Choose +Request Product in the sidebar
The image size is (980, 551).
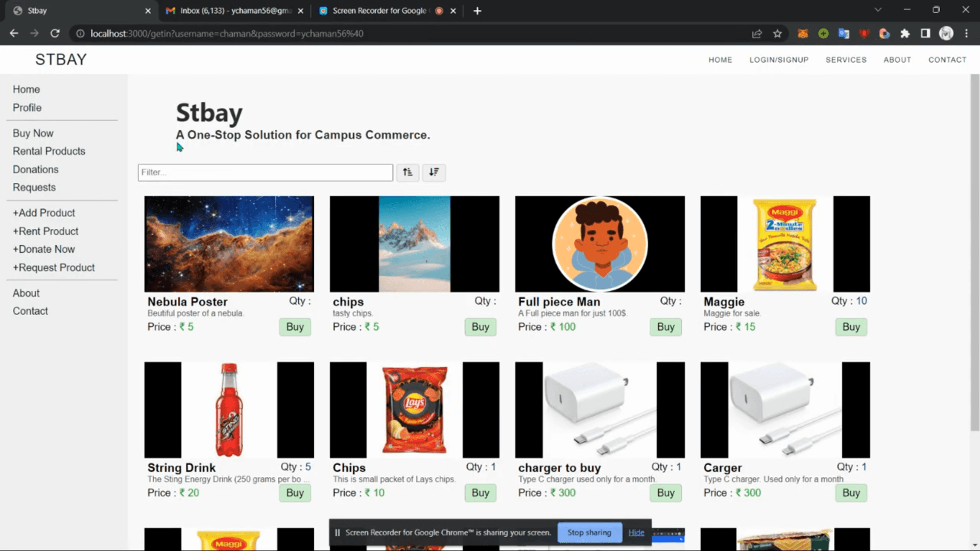(x=54, y=268)
